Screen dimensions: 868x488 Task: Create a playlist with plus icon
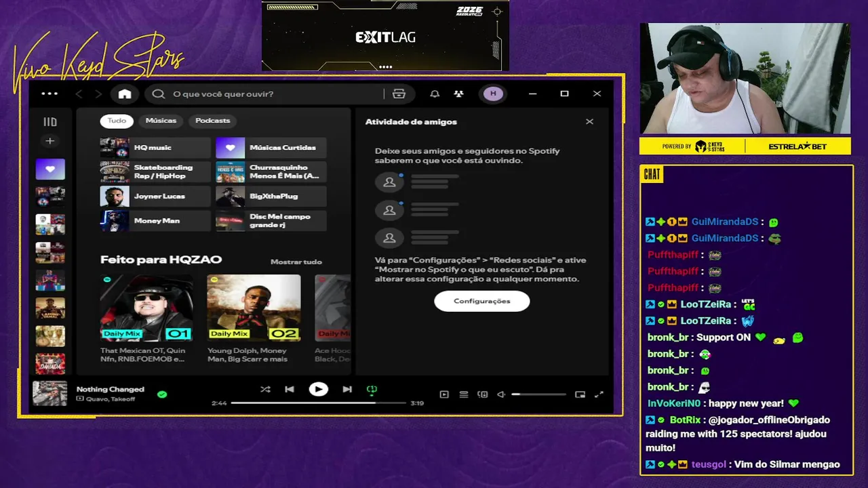click(50, 141)
